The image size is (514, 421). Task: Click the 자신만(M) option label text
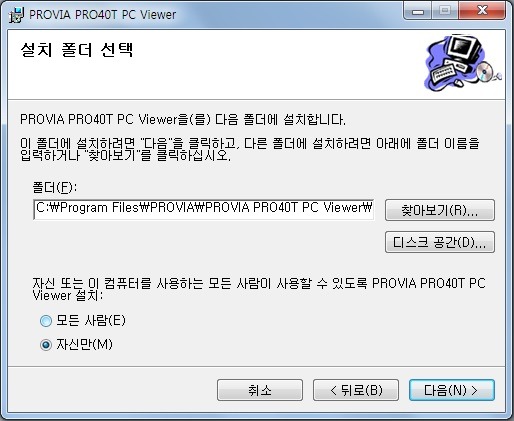point(84,344)
